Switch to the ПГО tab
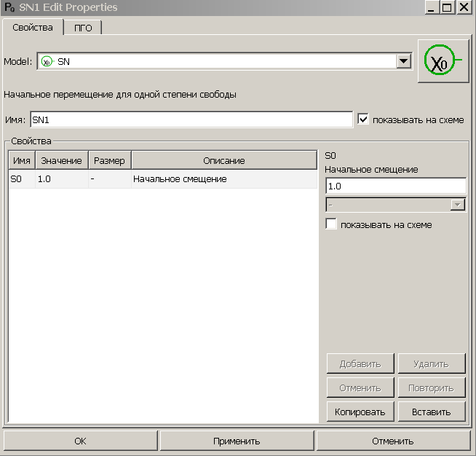Screen dimensions: 476x456 [83, 28]
